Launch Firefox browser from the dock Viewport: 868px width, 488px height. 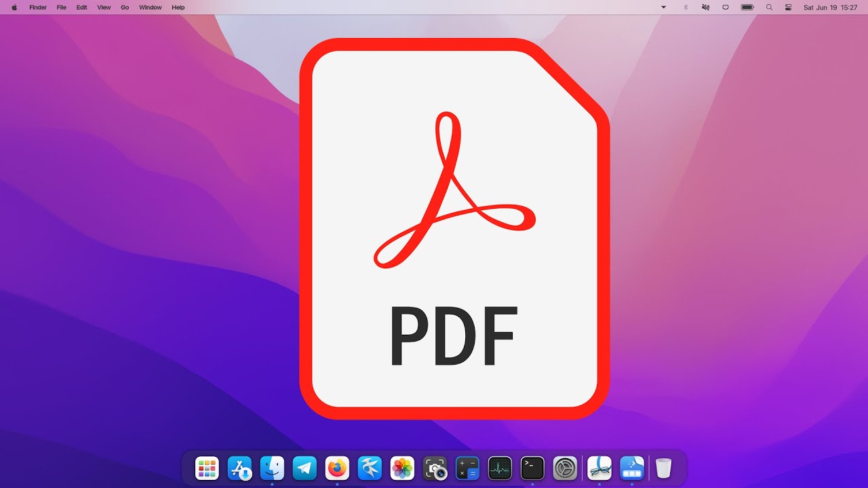pos(337,468)
